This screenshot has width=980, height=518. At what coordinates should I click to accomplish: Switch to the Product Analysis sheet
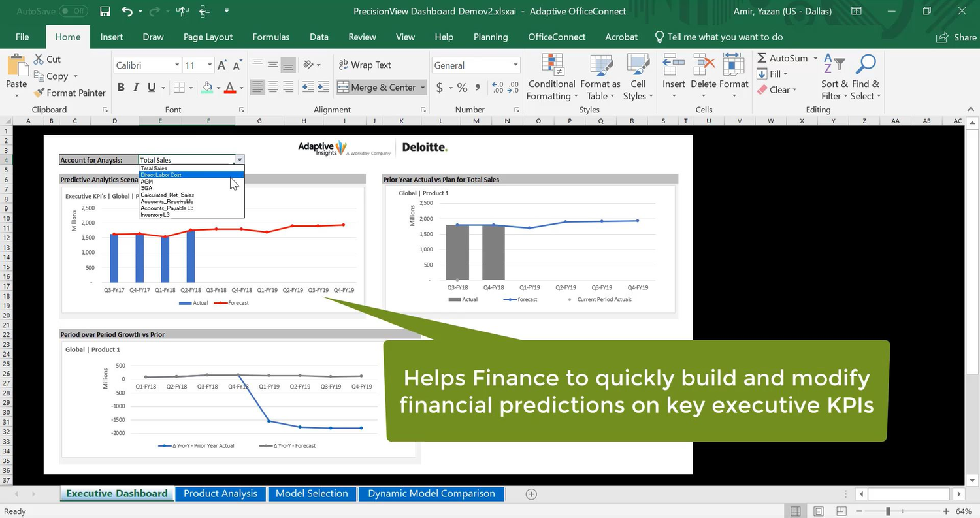click(x=220, y=494)
